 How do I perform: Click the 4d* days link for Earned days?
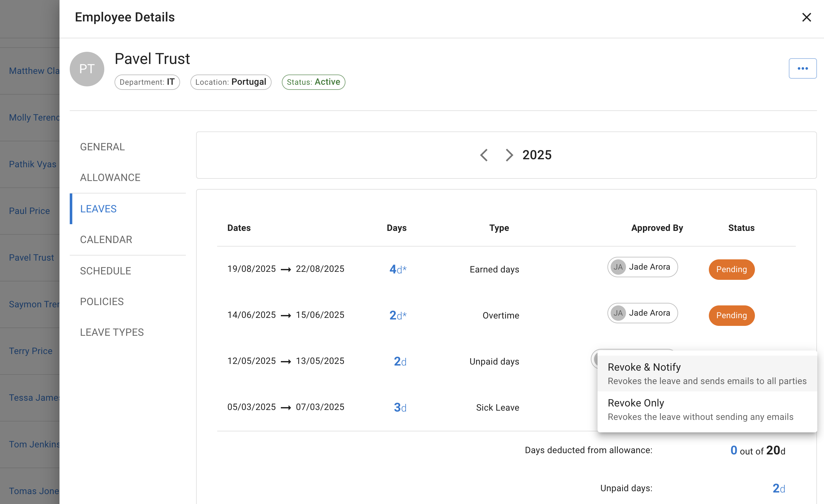click(398, 269)
